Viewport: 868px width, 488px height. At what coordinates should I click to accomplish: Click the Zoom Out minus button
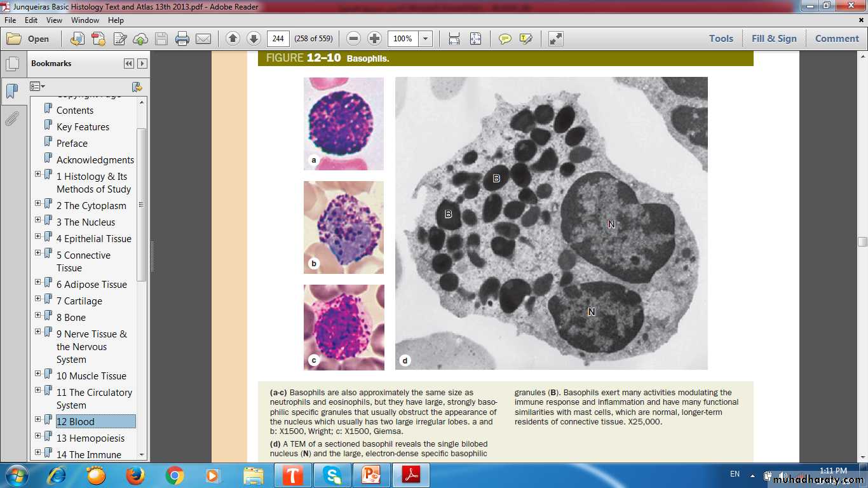pos(354,39)
